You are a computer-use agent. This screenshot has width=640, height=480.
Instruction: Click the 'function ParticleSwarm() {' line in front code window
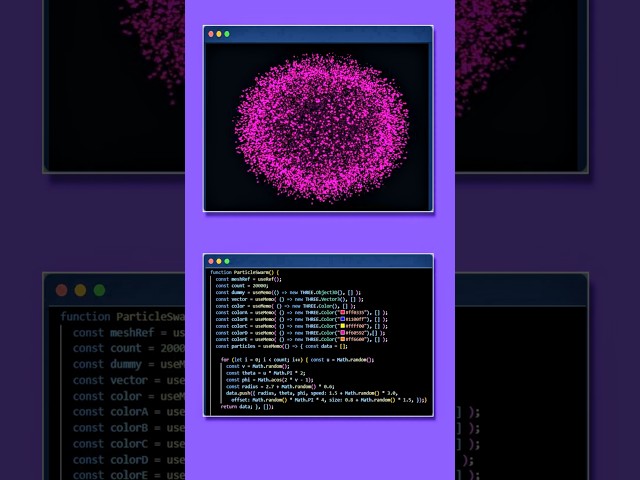pyautogui.click(x=244, y=272)
